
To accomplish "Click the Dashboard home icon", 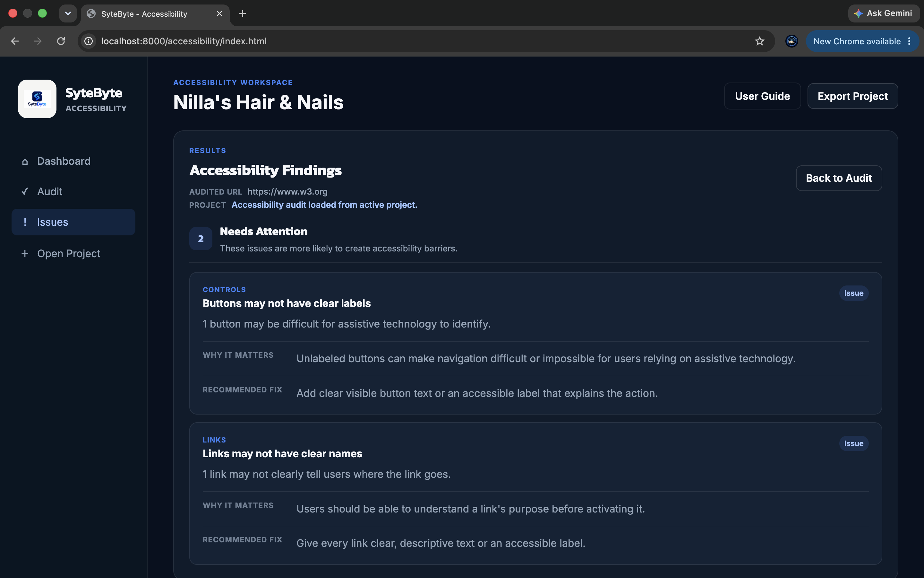I will click(x=25, y=161).
